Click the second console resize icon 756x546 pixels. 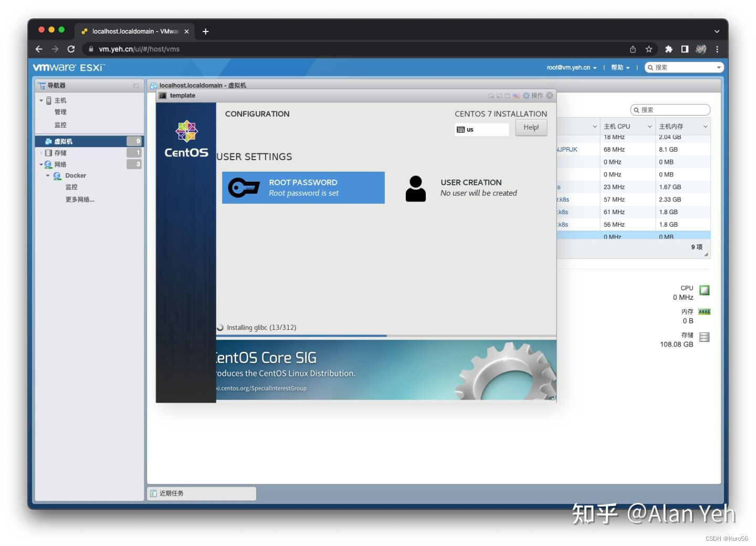pos(499,96)
